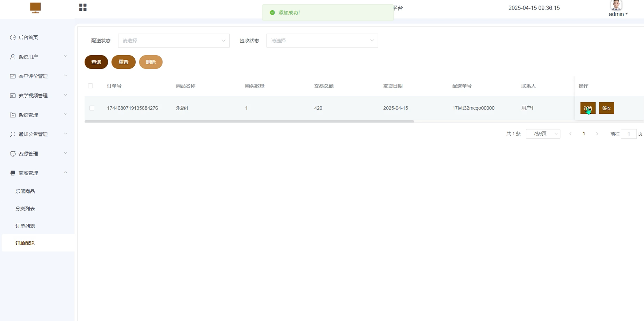Click the 资源管理 printer icon
This screenshot has width=644, height=321.
pos(13,154)
